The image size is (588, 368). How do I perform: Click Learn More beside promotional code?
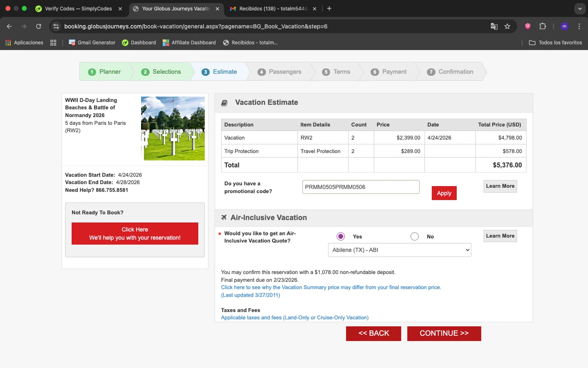(500, 186)
